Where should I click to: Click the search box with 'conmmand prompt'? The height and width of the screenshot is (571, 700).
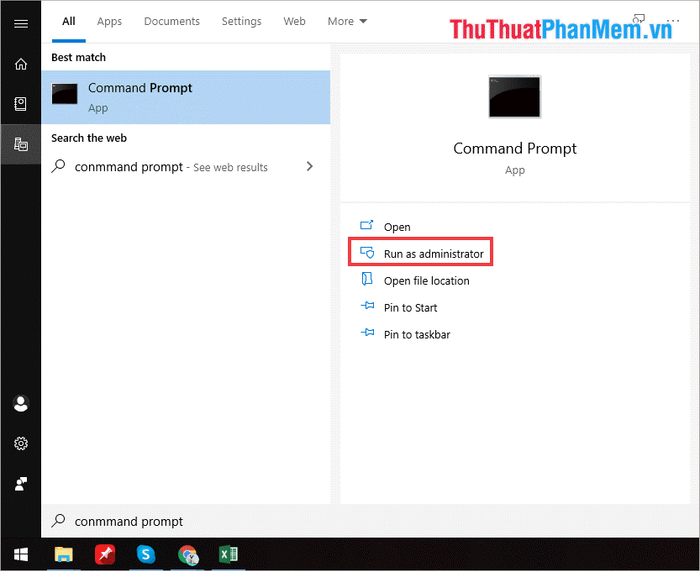(370, 521)
